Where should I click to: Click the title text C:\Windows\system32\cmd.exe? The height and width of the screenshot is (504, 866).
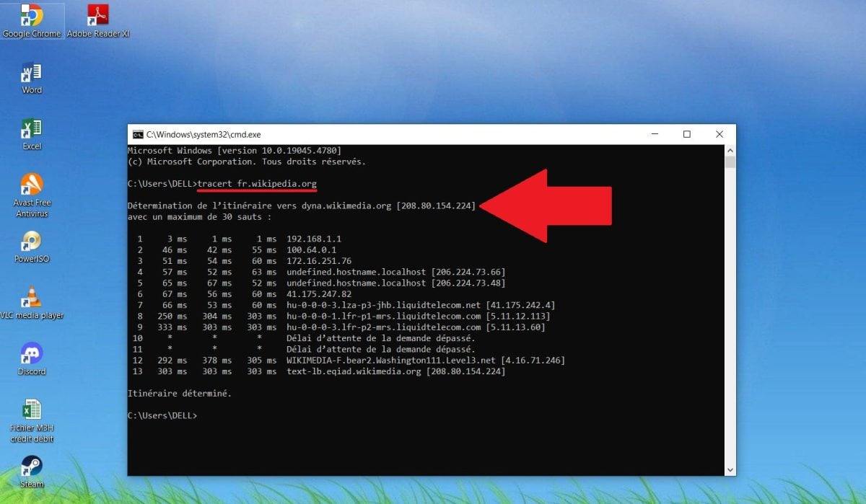point(204,134)
